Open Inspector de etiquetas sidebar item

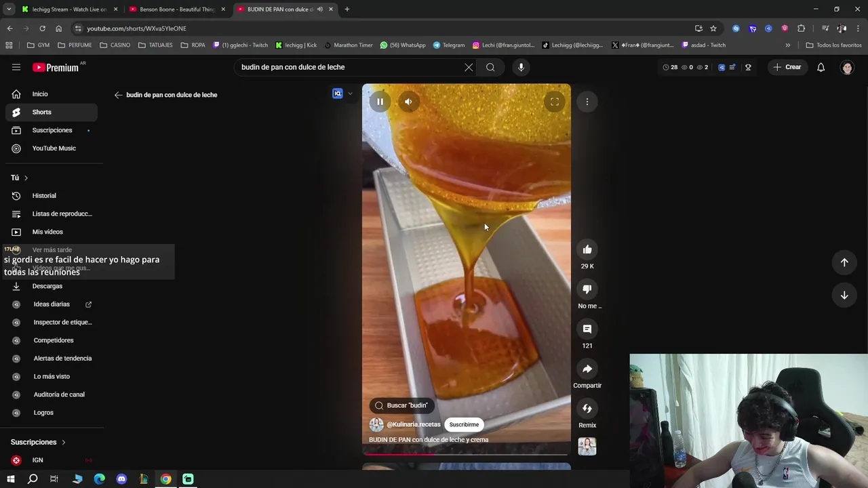pyautogui.click(x=52, y=322)
